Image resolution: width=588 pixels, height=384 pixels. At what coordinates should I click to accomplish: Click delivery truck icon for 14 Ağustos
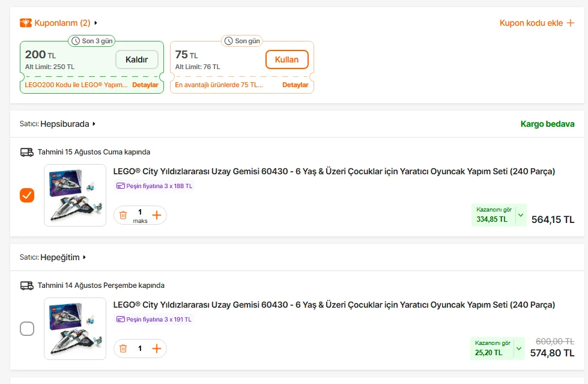click(x=27, y=285)
